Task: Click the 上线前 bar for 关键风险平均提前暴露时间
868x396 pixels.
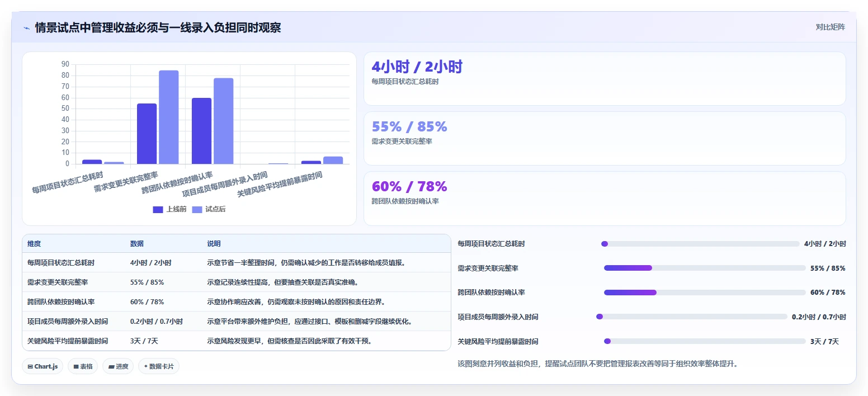Action: [312, 162]
